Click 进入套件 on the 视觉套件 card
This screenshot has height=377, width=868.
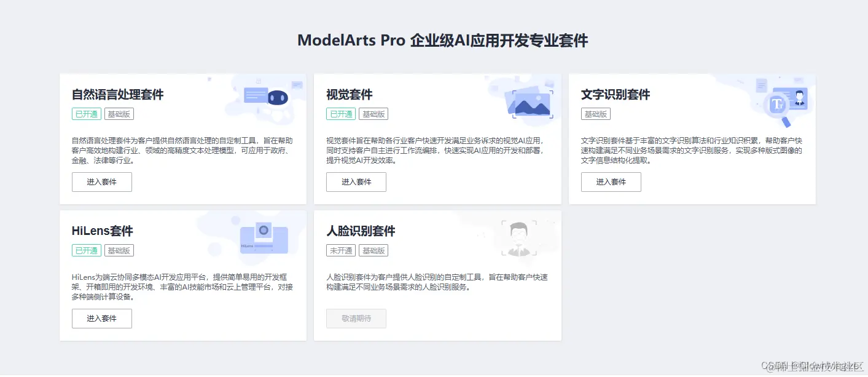click(x=356, y=181)
